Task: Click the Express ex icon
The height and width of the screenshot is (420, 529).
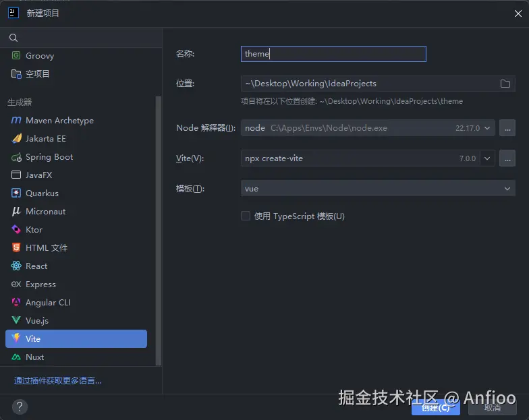Action: tap(16, 284)
